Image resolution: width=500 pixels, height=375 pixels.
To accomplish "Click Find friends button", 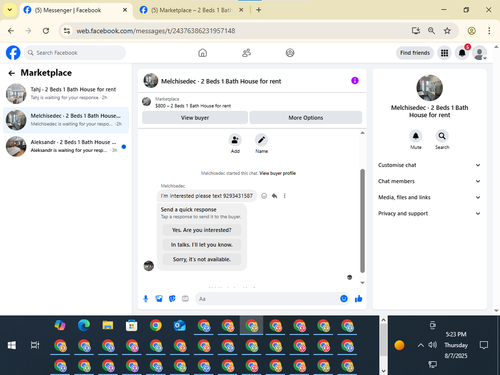I will point(415,53).
